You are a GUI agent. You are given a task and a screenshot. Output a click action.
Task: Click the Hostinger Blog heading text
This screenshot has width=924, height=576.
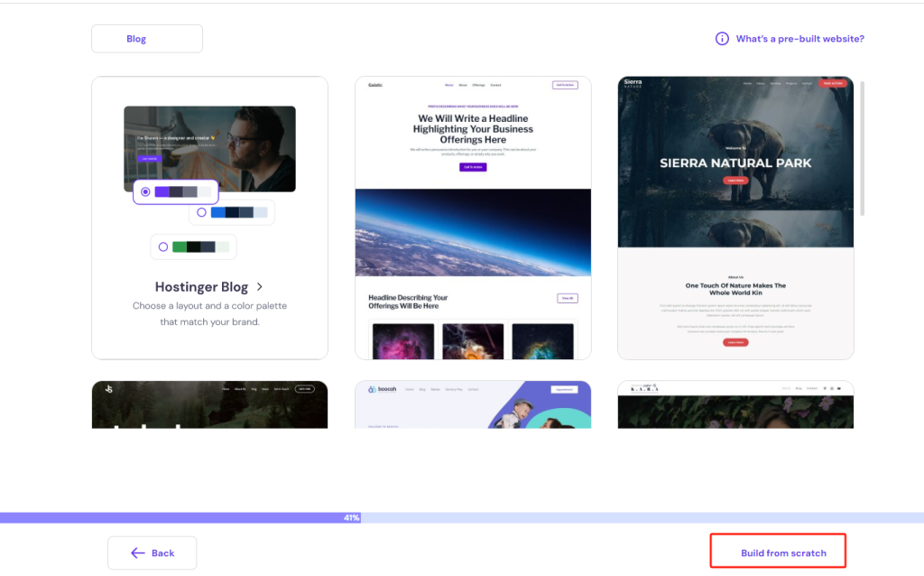201,287
